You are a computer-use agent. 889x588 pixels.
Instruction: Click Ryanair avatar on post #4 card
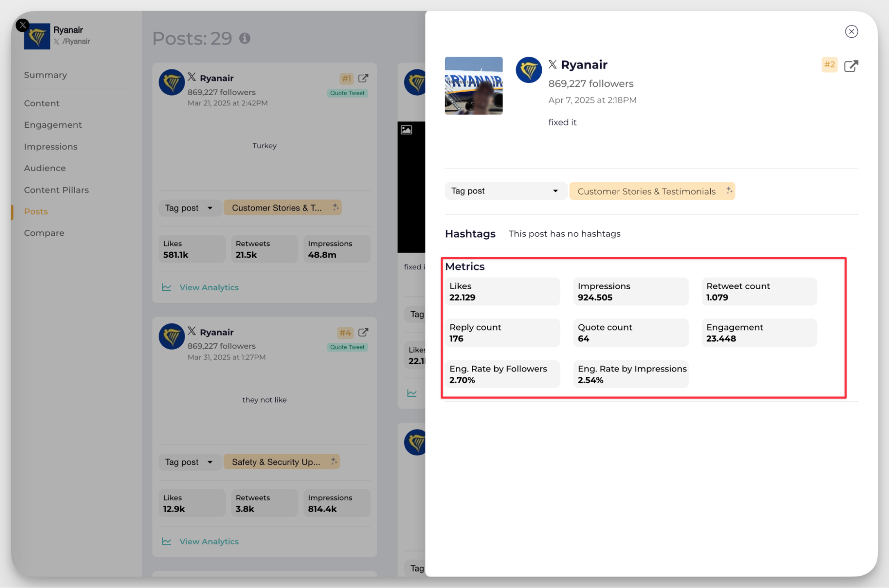click(172, 336)
